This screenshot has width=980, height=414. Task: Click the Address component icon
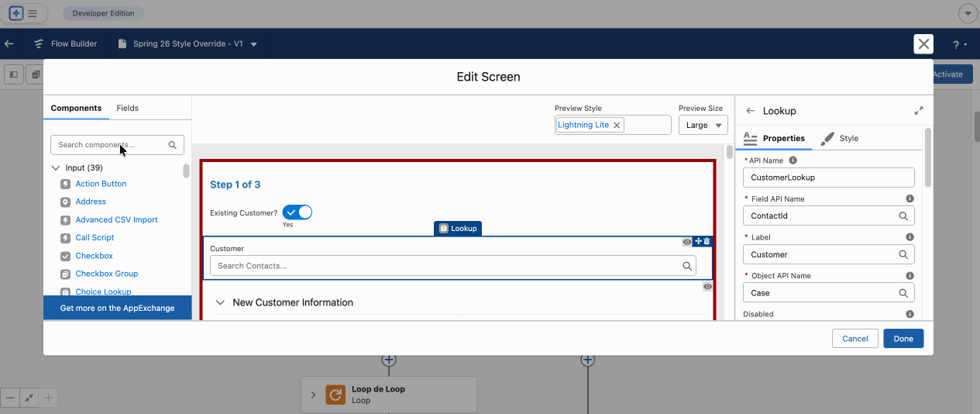65,202
